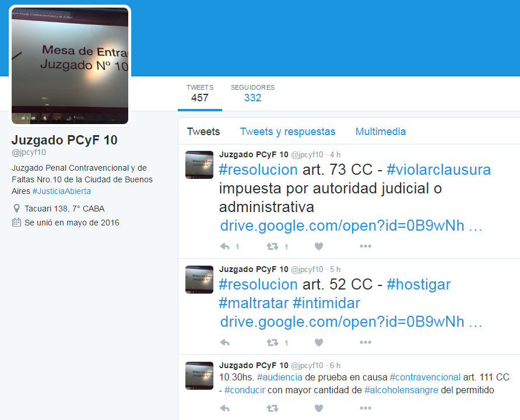
Task: Reply to the 10.30hs #audiencia tweet
Action: coord(225,408)
